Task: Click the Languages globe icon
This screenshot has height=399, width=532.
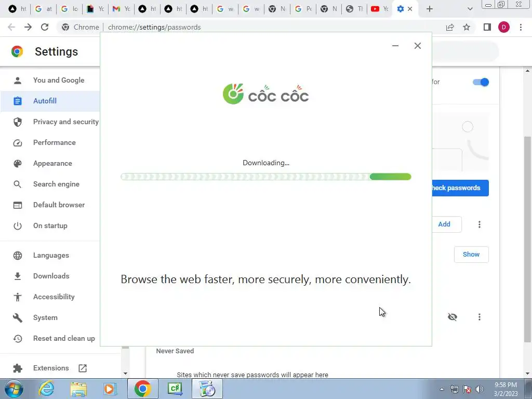Action: coord(18,256)
